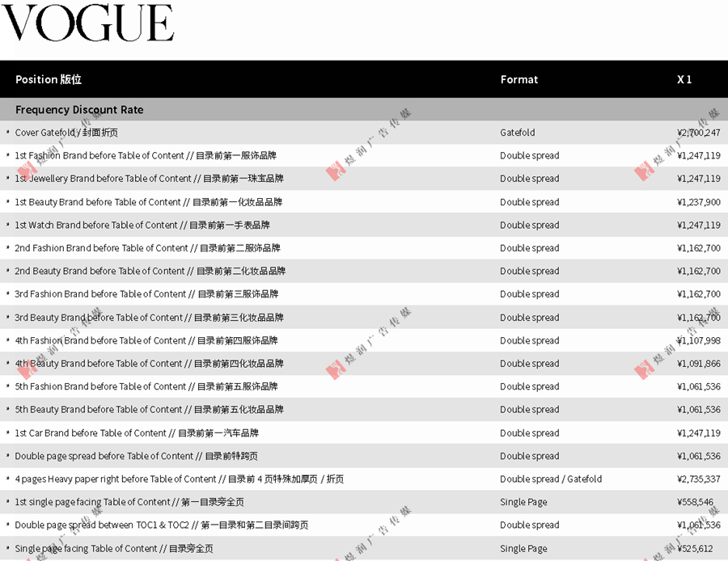Click the price in 1st Watch Brand row
This screenshot has height=561, width=728.
699,225
